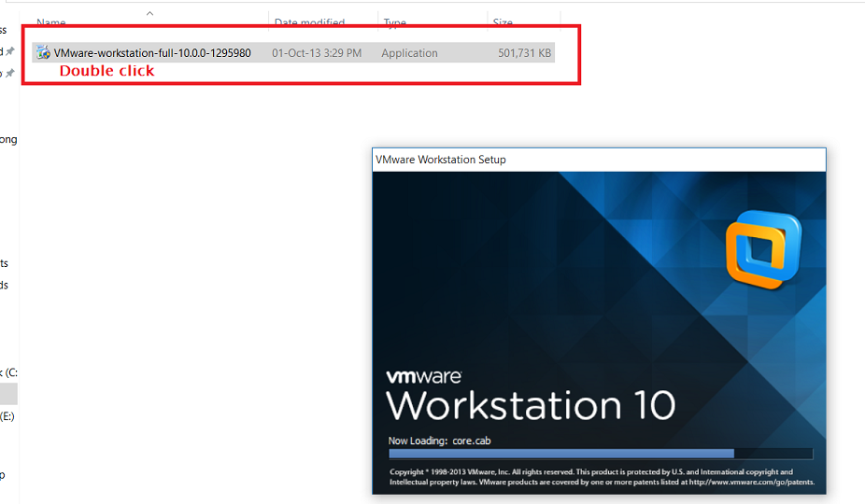Viewport: 865px width, 504px height.
Task: Sort files by Size column header
Action: click(x=503, y=22)
